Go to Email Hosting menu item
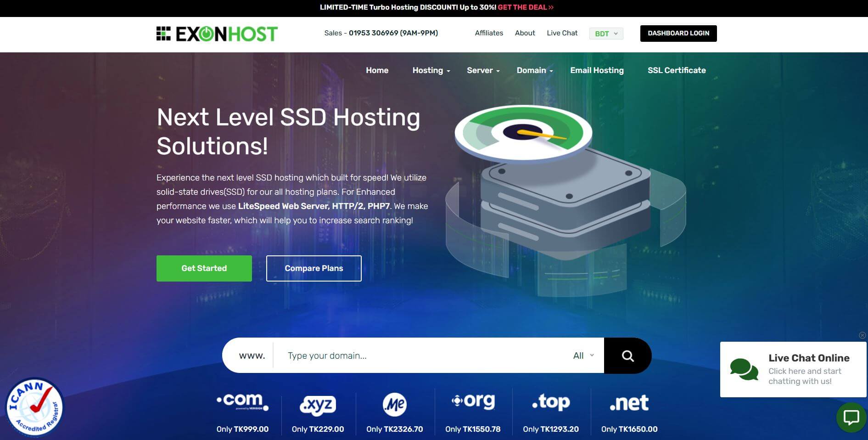Viewport: 868px width, 440px height. (597, 70)
